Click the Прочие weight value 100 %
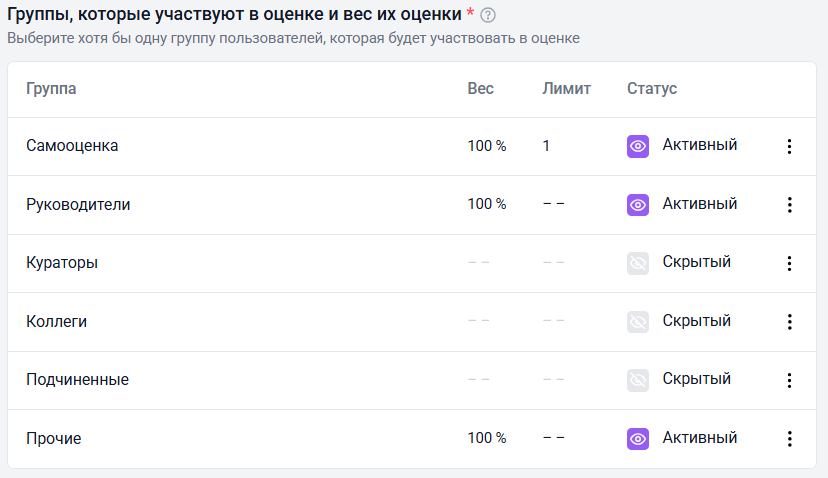The width and height of the screenshot is (828, 478). (487, 438)
